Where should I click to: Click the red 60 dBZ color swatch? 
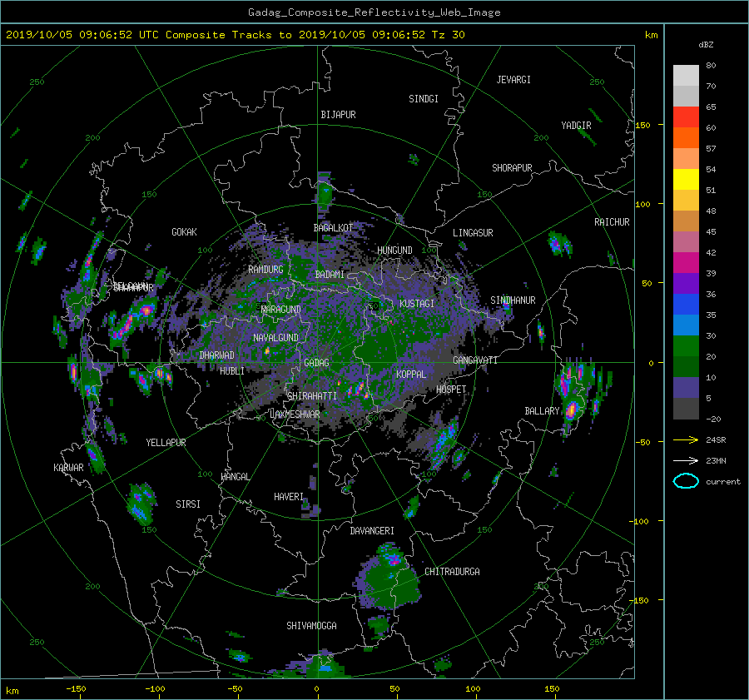tap(686, 117)
